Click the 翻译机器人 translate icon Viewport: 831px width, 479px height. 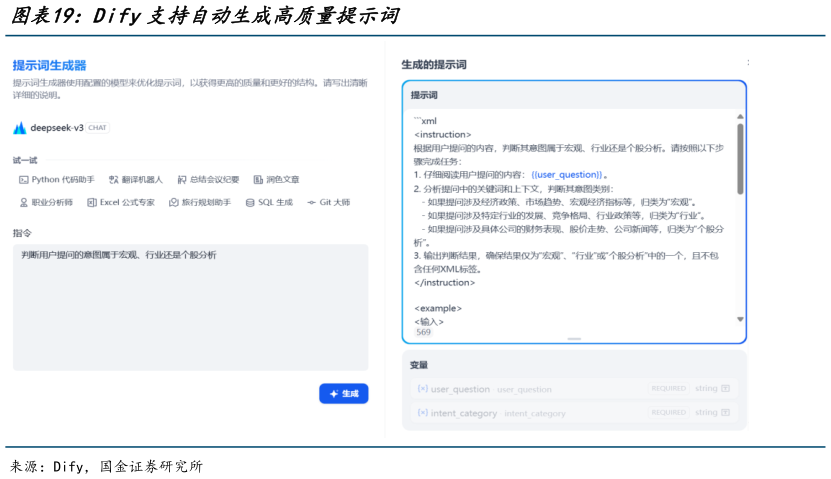click(x=113, y=180)
